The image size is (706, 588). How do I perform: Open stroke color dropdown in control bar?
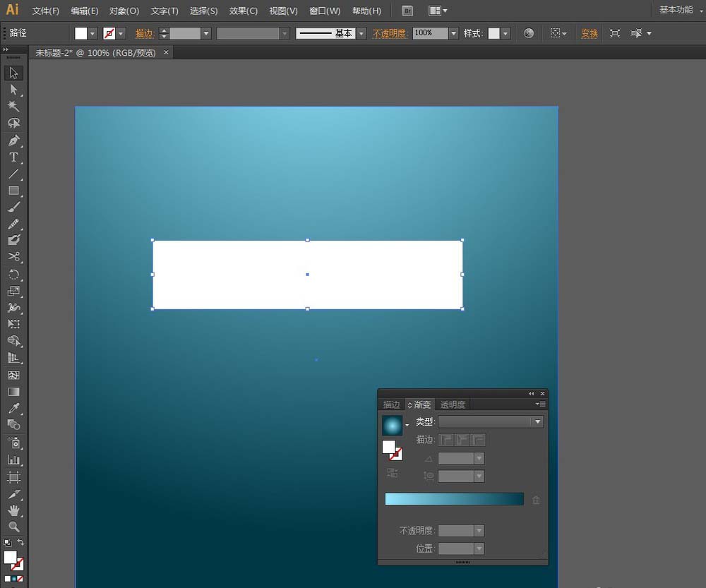121,33
